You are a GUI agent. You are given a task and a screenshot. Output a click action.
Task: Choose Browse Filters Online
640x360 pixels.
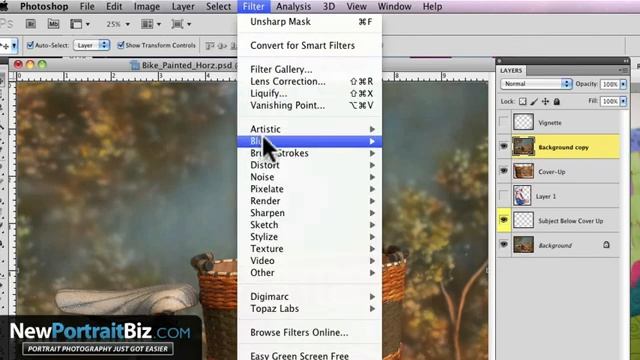pyautogui.click(x=309, y=332)
